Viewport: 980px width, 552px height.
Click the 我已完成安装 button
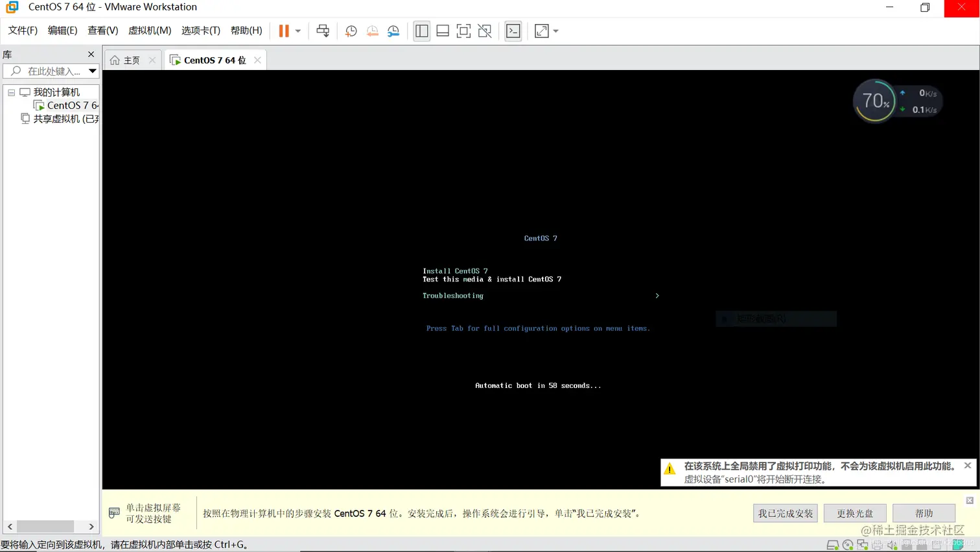[x=786, y=513]
